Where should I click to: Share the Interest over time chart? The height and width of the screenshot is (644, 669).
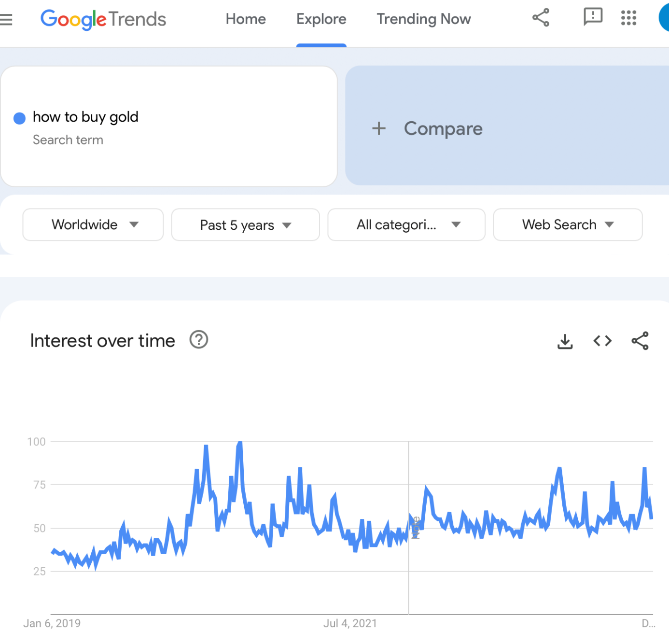pyautogui.click(x=640, y=341)
